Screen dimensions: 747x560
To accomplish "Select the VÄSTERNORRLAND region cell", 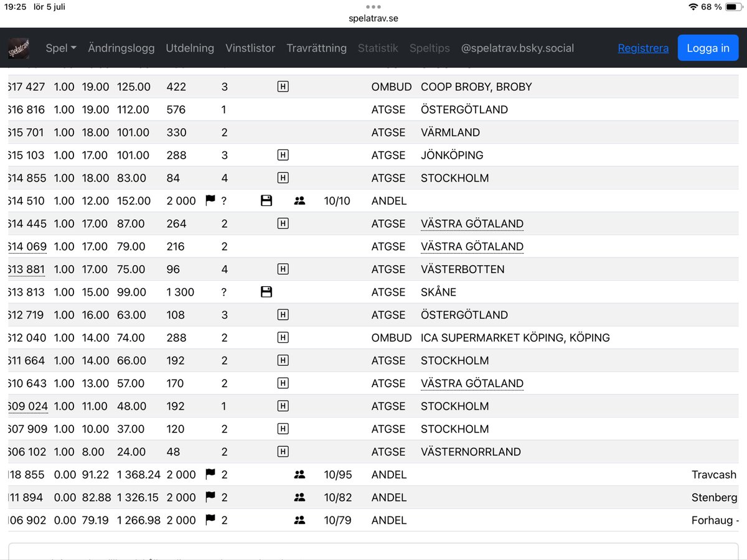I will tap(471, 452).
